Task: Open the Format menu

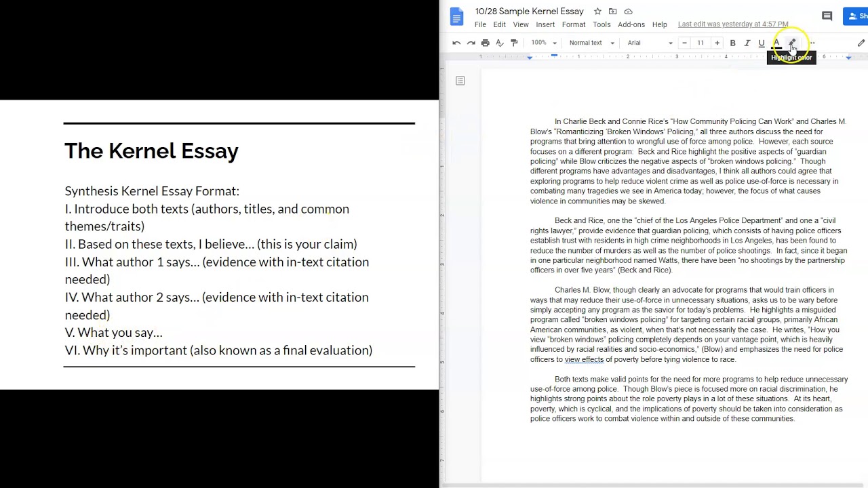Action: [573, 24]
